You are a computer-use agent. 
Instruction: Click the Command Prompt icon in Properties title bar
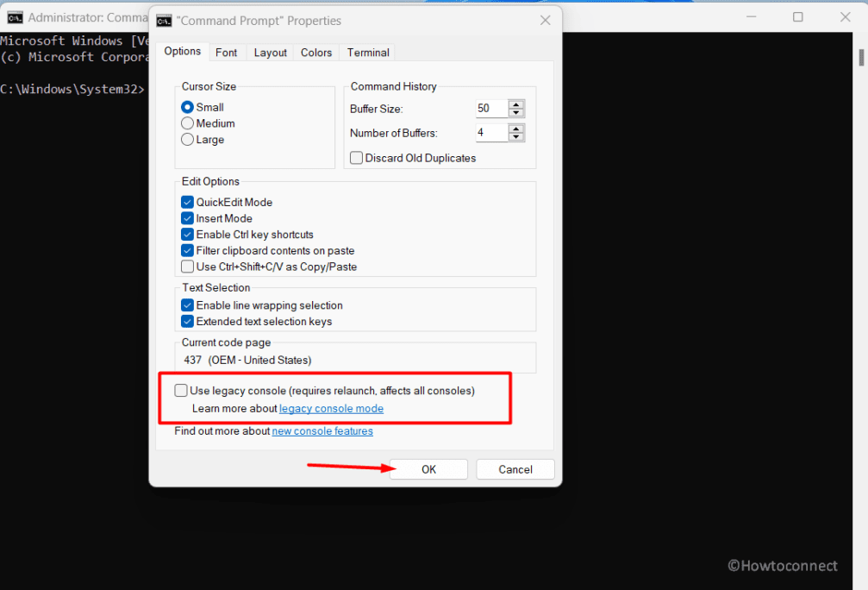pyautogui.click(x=164, y=21)
